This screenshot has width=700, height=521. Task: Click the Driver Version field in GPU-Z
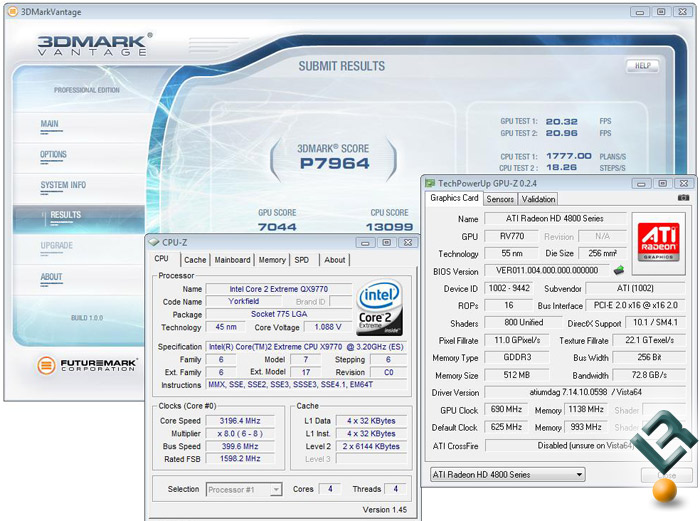pyautogui.click(x=585, y=392)
